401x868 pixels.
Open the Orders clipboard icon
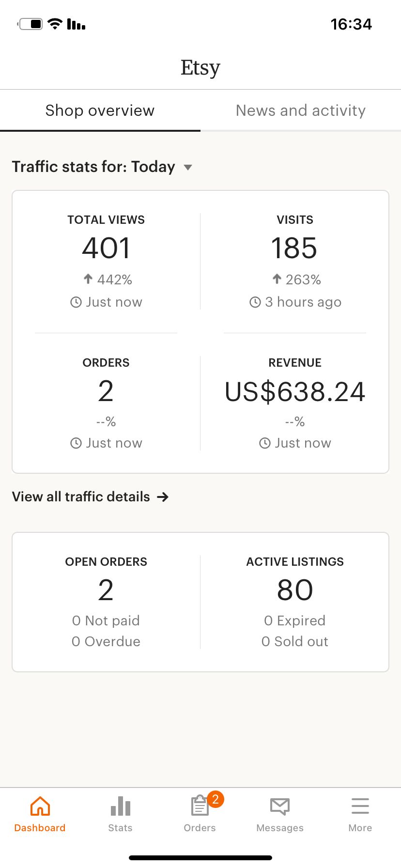(x=199, y=807)
